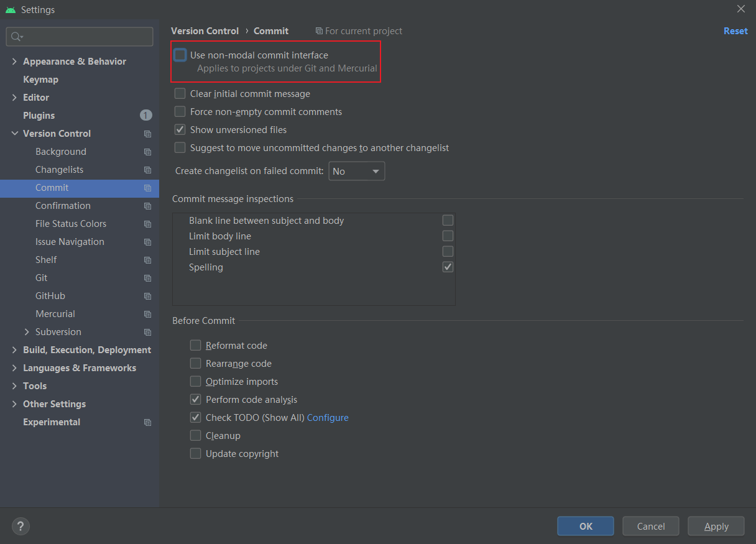The height and width of the screenshot is (544, 756).
Task: Open help via the question mark button
Action: tap(21, 527)
